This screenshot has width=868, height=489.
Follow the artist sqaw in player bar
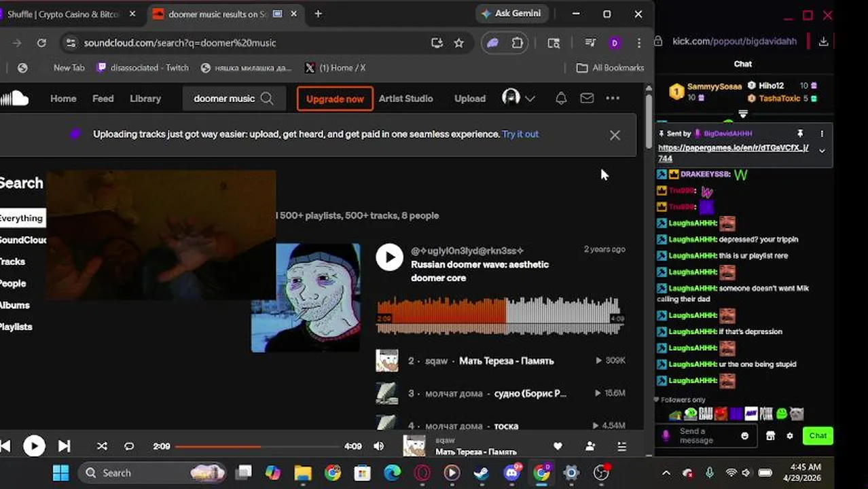pos(590,446)
